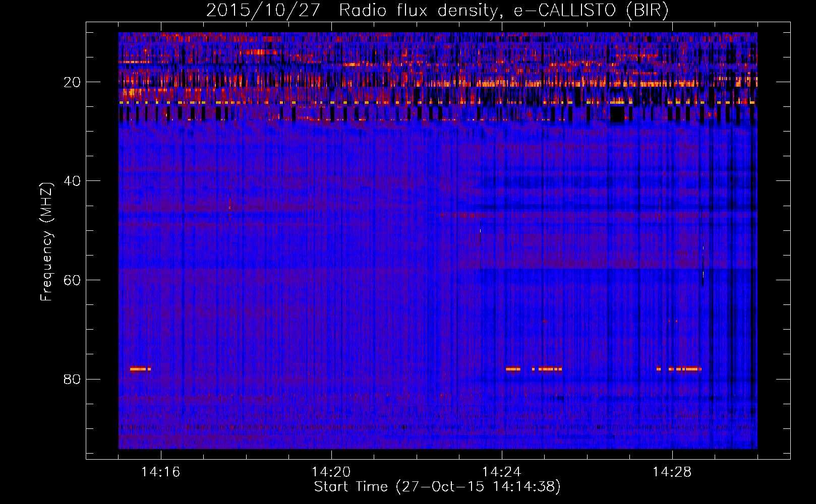Select the 'Frequency (MHZ)' y-axis label
Viewport: 816px width, 504px height.
[x=46, y=242]
